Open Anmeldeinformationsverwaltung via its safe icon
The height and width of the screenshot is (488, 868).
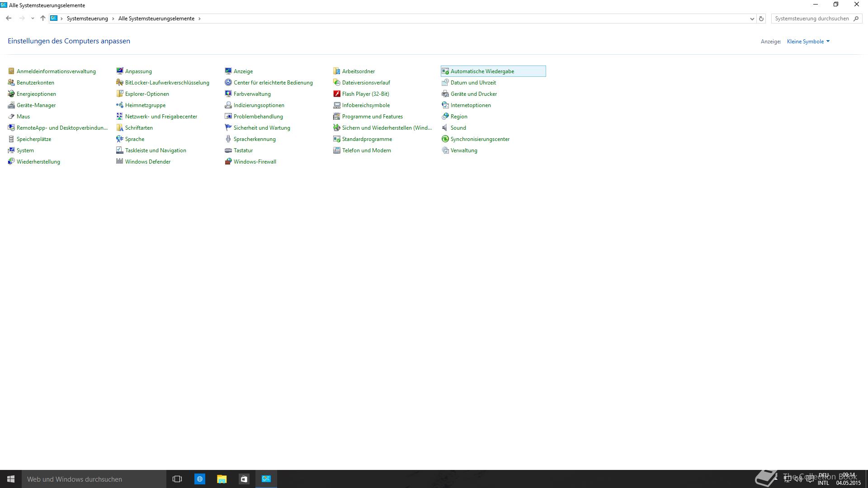pos(11,71)
